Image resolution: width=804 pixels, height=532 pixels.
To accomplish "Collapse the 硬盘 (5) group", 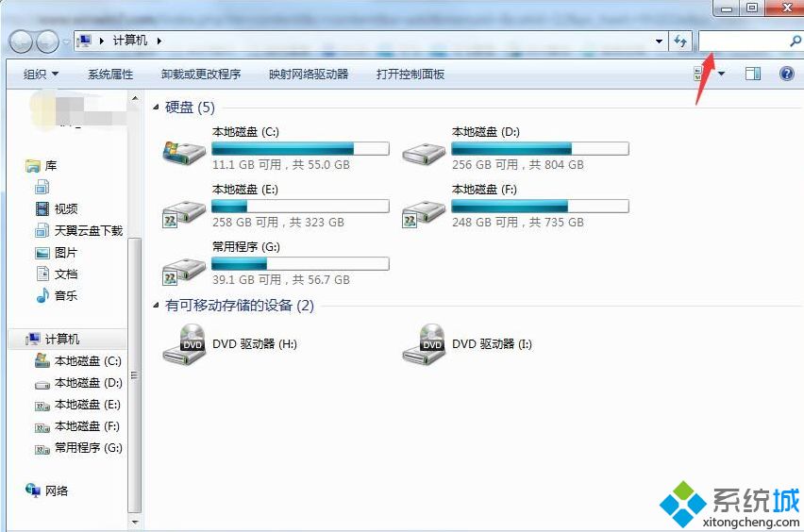I will [156, 108].
